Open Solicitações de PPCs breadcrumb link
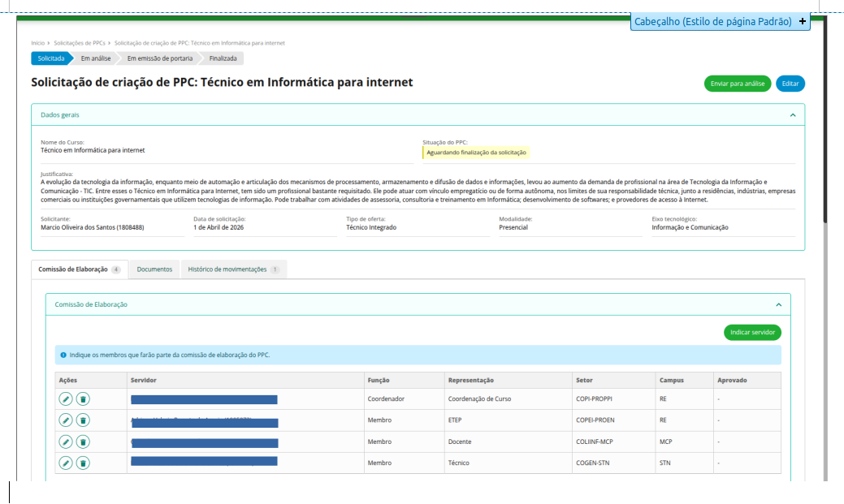The width and height of the screenshot is (844, 504). coord(79,43)
